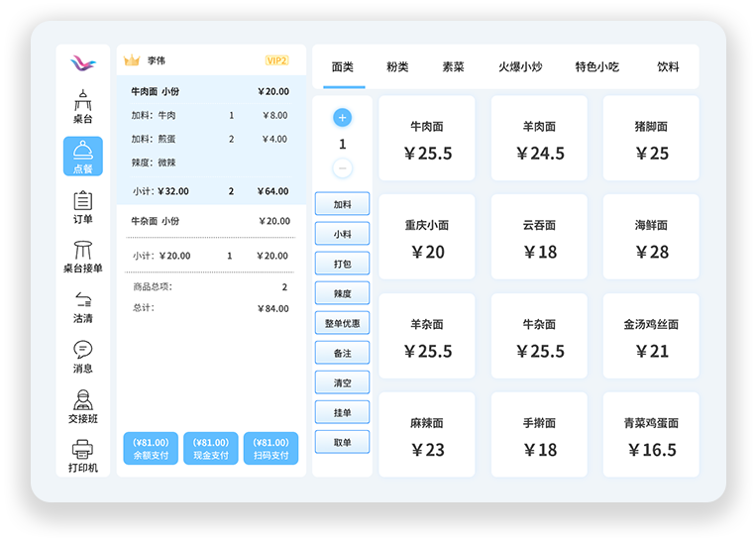Select the 牛杂面 小份 order line

point(211,221)
